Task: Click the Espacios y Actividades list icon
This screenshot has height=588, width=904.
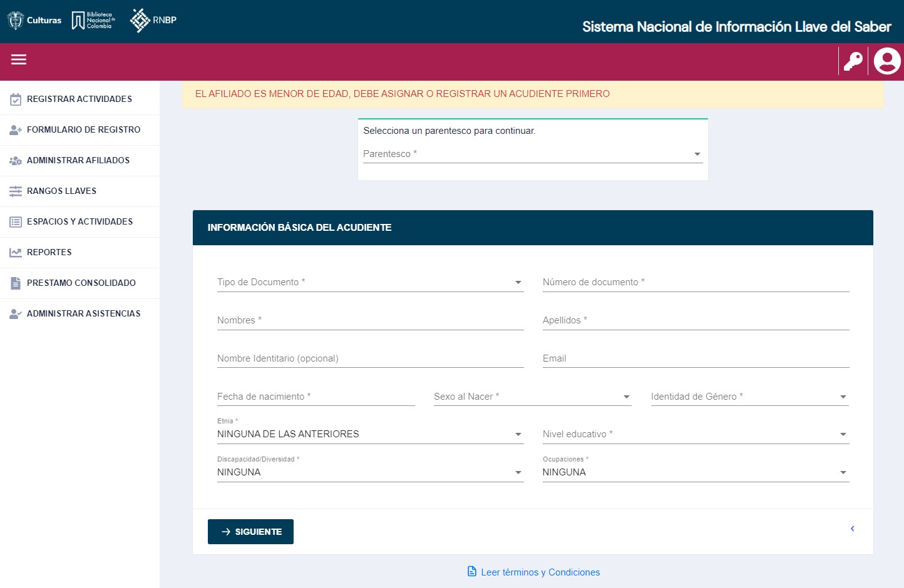Action: coord(16,222)
